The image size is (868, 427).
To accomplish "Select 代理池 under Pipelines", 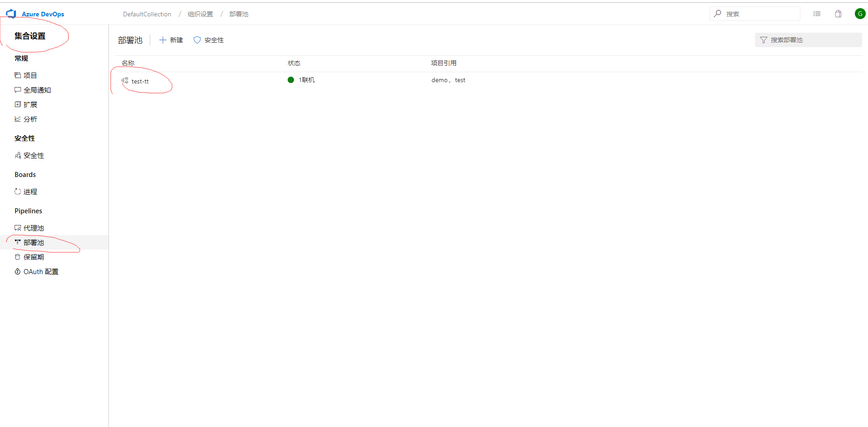I will click(x=34, y=228).
